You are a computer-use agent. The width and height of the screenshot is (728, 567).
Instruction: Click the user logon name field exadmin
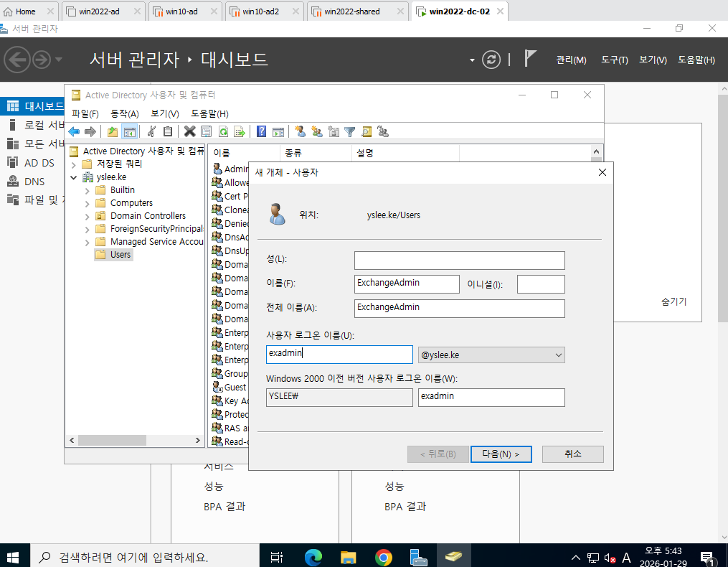click(x=339, y=354)
